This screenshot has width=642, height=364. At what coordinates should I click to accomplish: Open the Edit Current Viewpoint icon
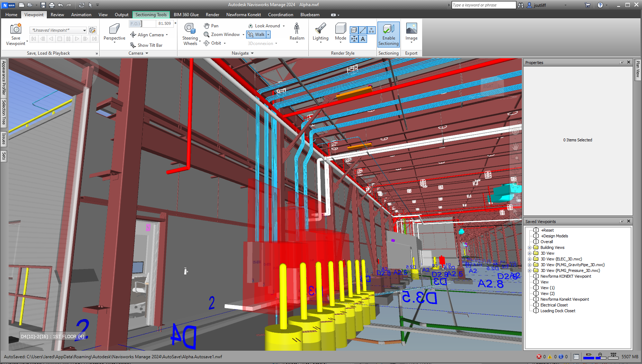coord(92,30)
